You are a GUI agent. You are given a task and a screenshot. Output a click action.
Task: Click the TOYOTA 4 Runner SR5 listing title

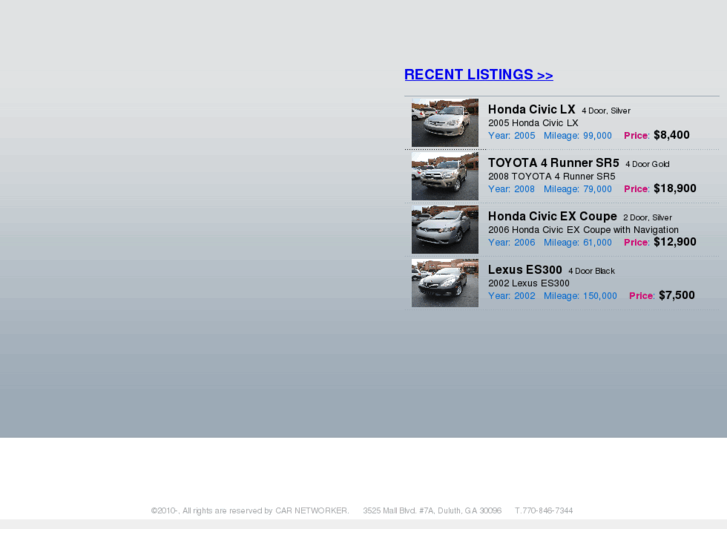click(553, 163)
